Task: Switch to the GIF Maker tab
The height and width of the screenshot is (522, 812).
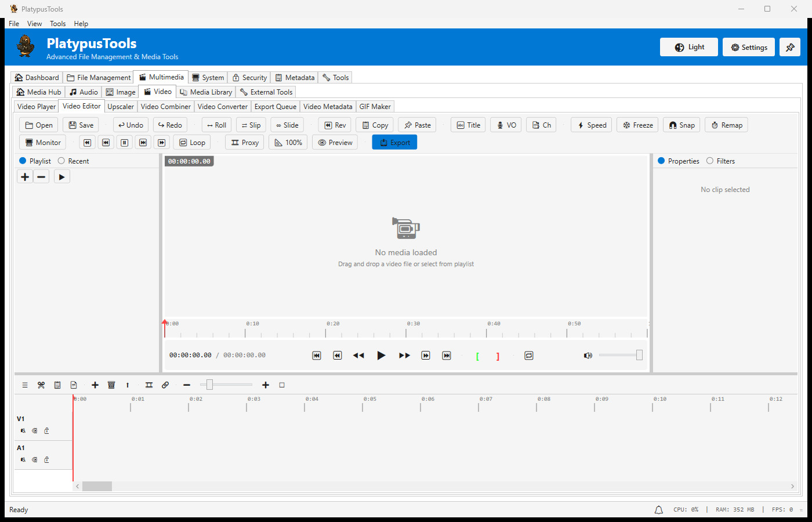Action: [375, 106]
